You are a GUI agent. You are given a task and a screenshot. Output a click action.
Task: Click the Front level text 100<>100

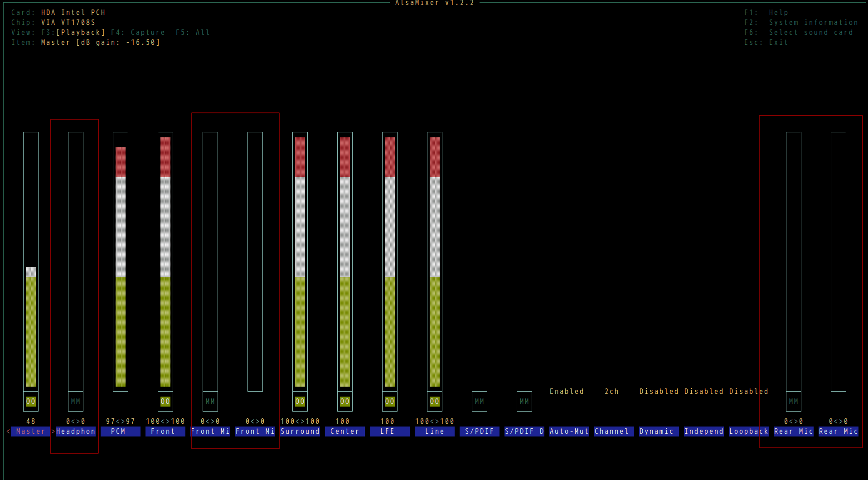(x=165, y=422)
